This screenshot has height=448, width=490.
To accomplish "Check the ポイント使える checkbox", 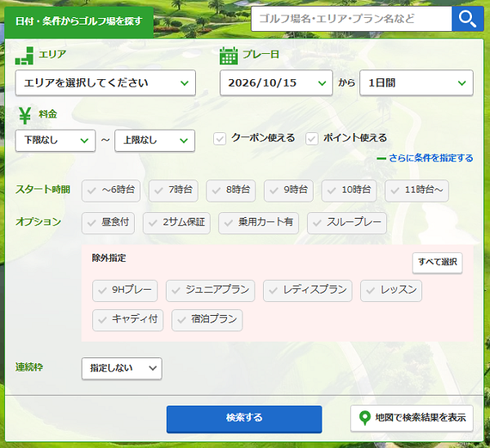I will tap(312, 139).
